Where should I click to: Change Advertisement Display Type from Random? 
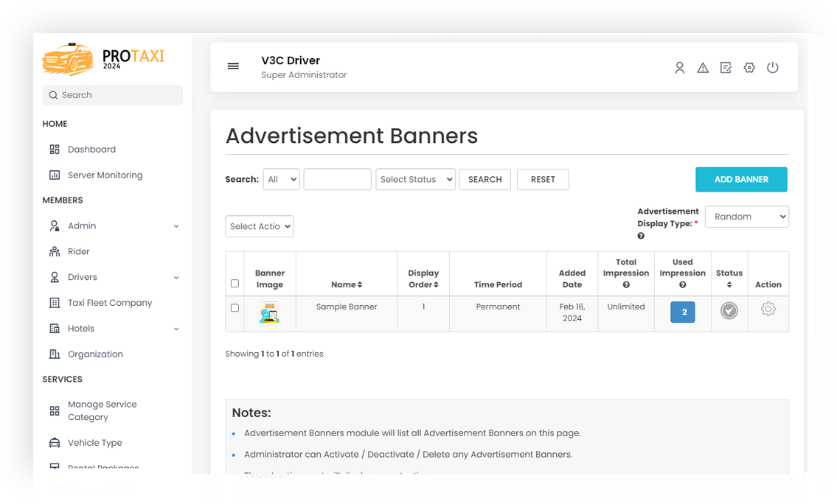click(746, 216)
